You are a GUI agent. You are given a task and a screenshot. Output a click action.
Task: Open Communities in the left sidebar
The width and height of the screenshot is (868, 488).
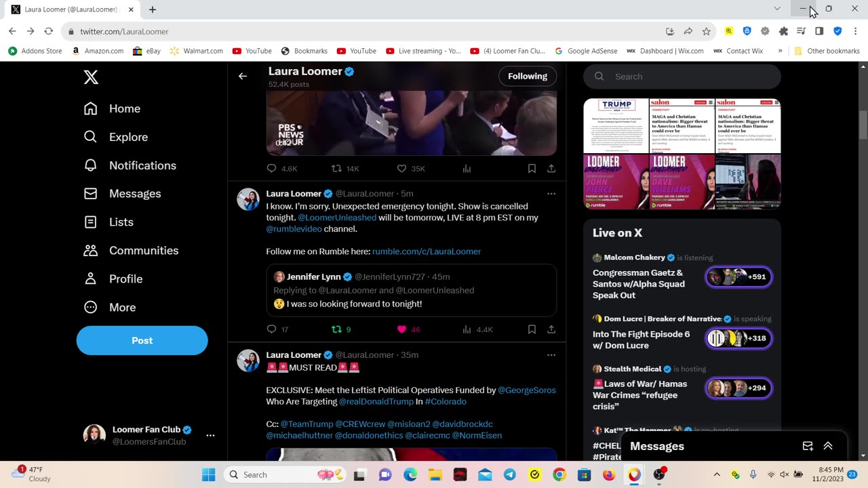(130, 251)
